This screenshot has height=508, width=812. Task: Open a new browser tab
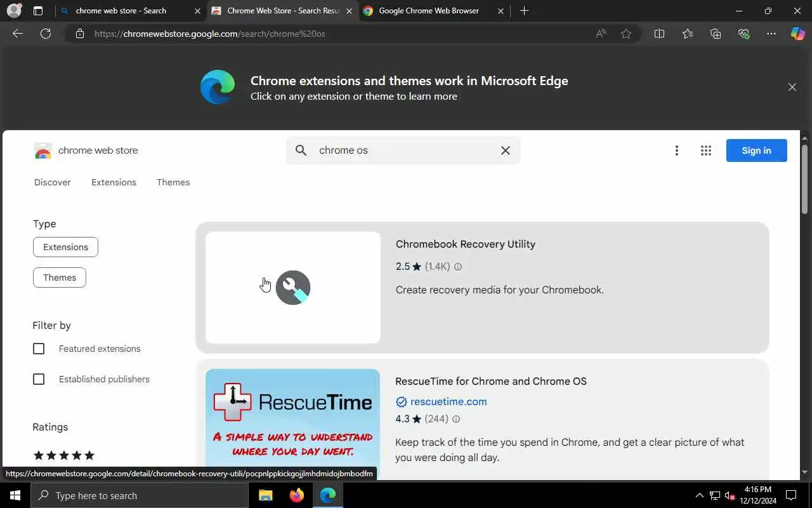(x=524, y=11)
